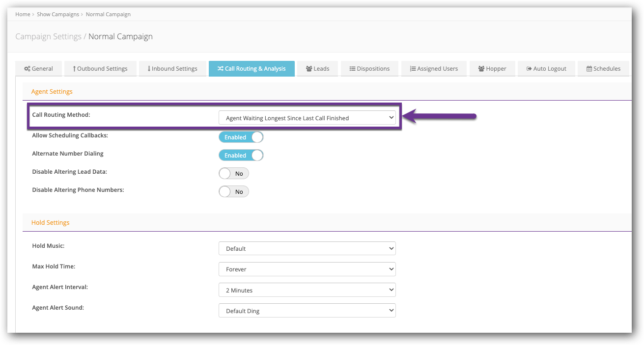Click the gears icon on General tab

(27, 69)
